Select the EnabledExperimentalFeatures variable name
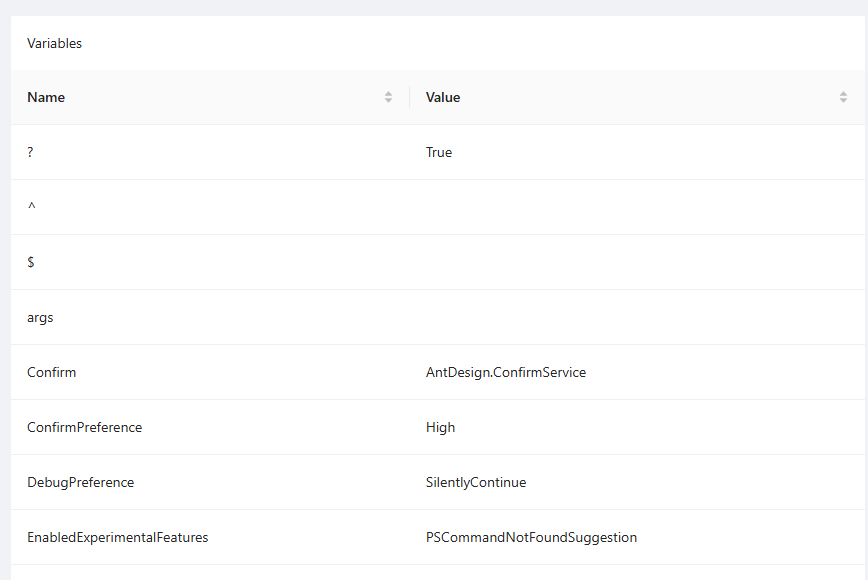The width and height of the screenshot is (868, 580). coord(117,537)
